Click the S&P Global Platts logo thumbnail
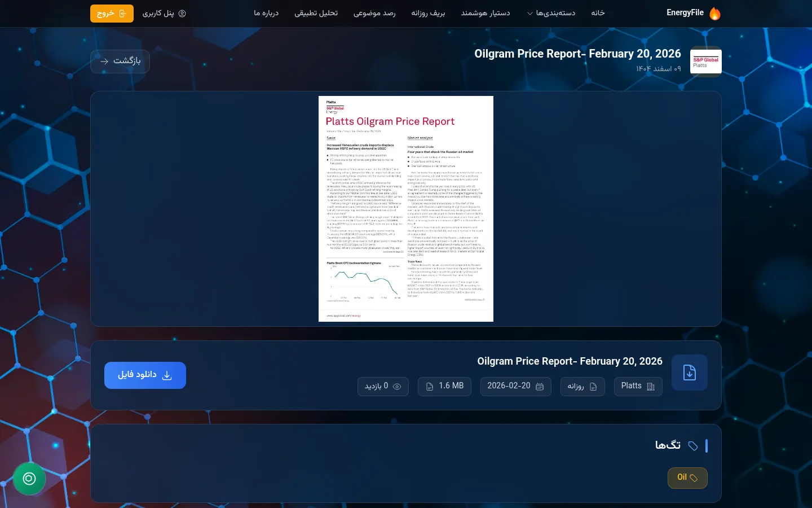 (705, 62)
